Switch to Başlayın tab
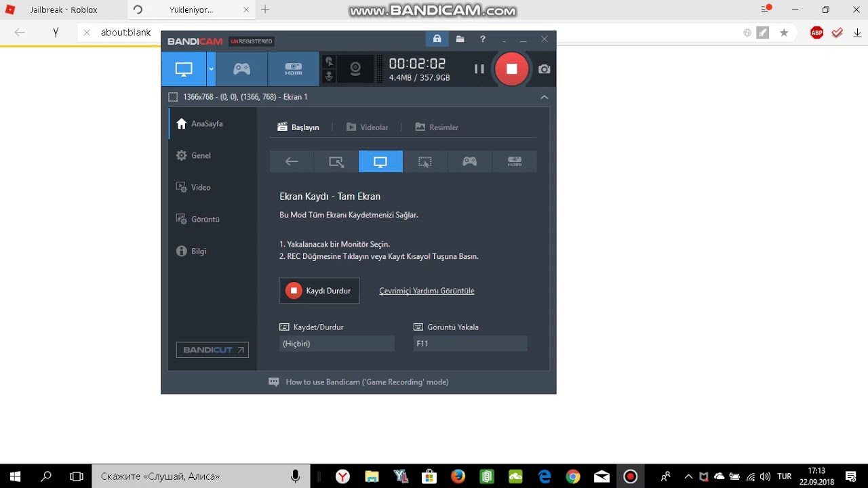Viewport: 868px width, 488px height. pyautogui.click(x=298, y=127)
